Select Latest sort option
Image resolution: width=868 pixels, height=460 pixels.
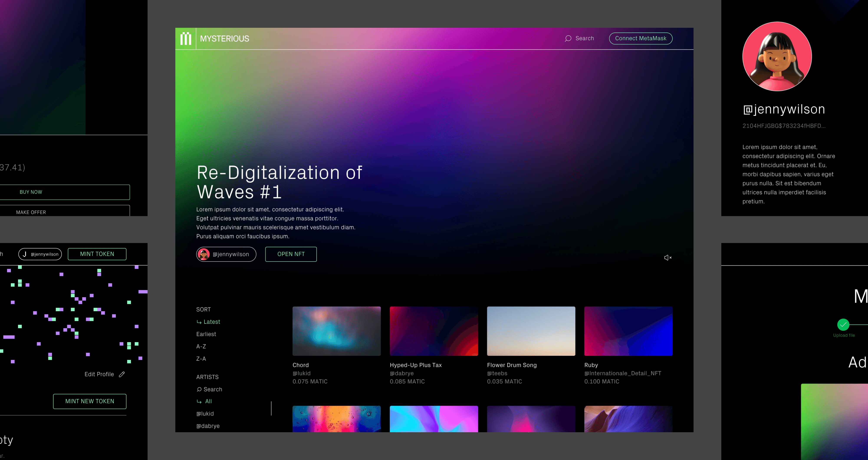tap(212, 322)
